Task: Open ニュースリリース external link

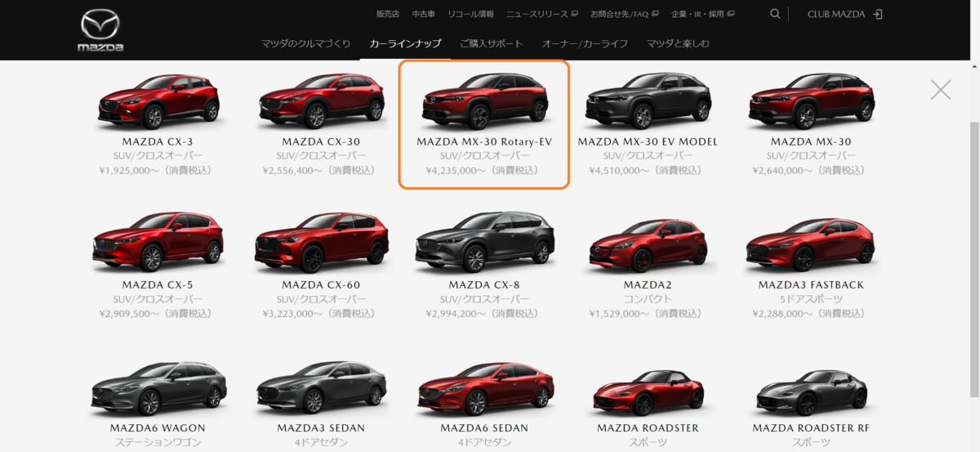Action: point(542,15)
